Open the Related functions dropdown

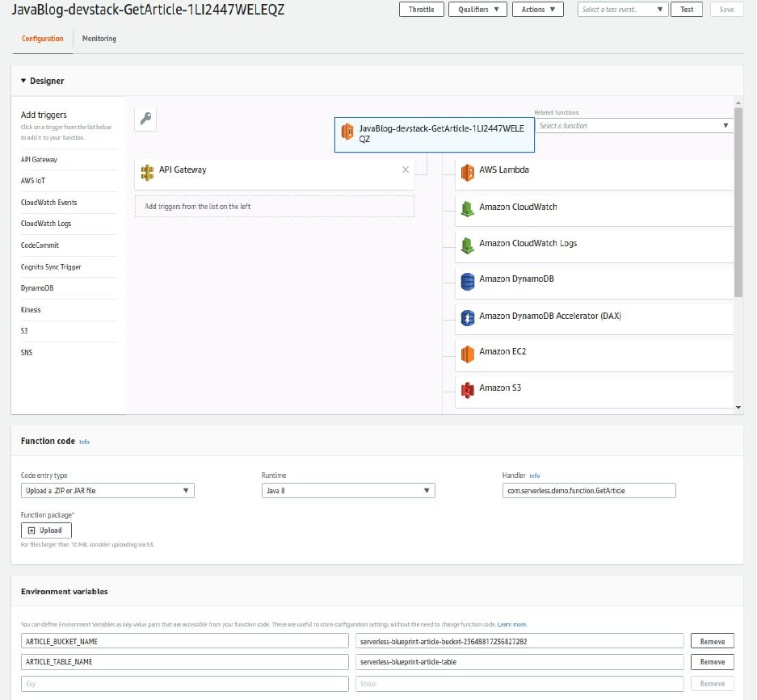633,125
